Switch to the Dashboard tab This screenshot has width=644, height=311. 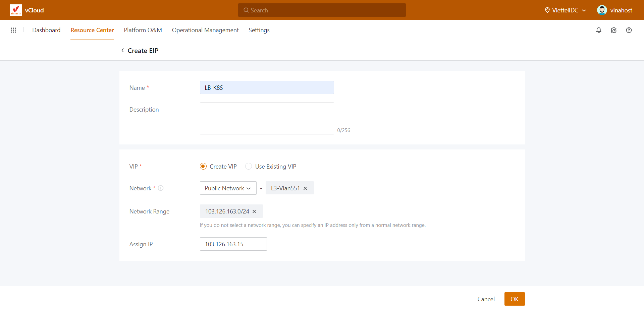(46, 30)
